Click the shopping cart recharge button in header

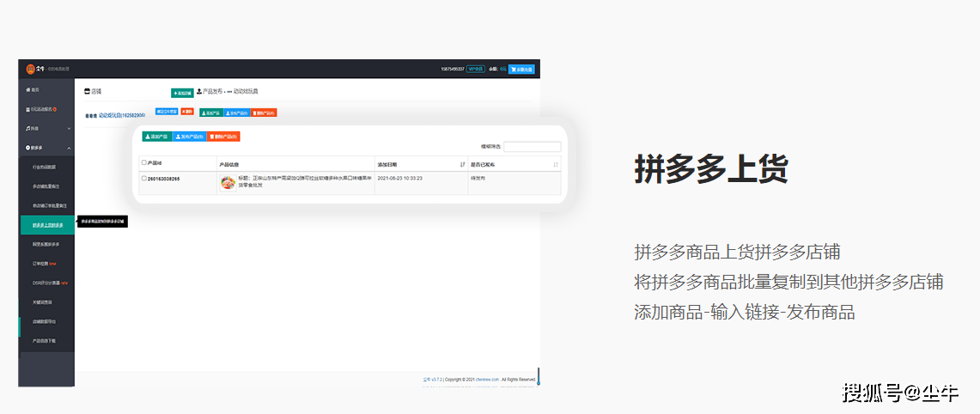point(521,70)
